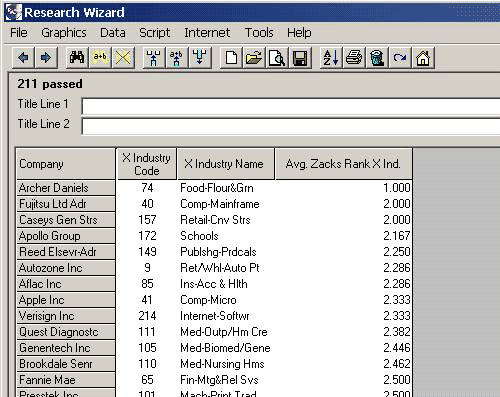Click the Avg. Zacks Rank X Ind. column header
Viewport: 500px width, 397px height.
click(344, 164)
